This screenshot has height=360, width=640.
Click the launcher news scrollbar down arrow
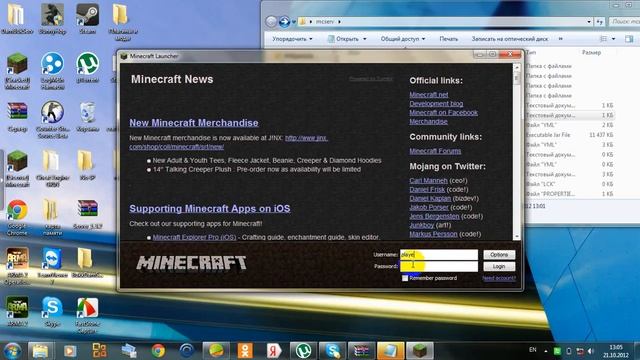(517, 237)
